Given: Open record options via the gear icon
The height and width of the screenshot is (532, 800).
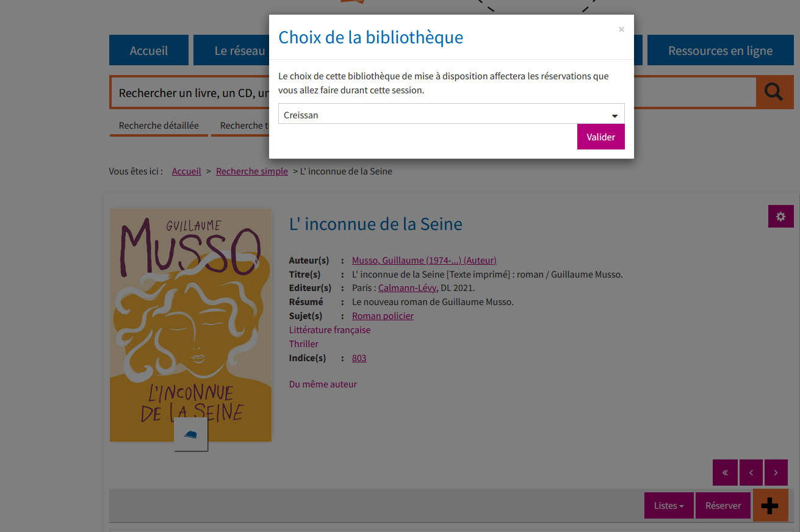Looking at the screenshot, I should pos(780,216).
